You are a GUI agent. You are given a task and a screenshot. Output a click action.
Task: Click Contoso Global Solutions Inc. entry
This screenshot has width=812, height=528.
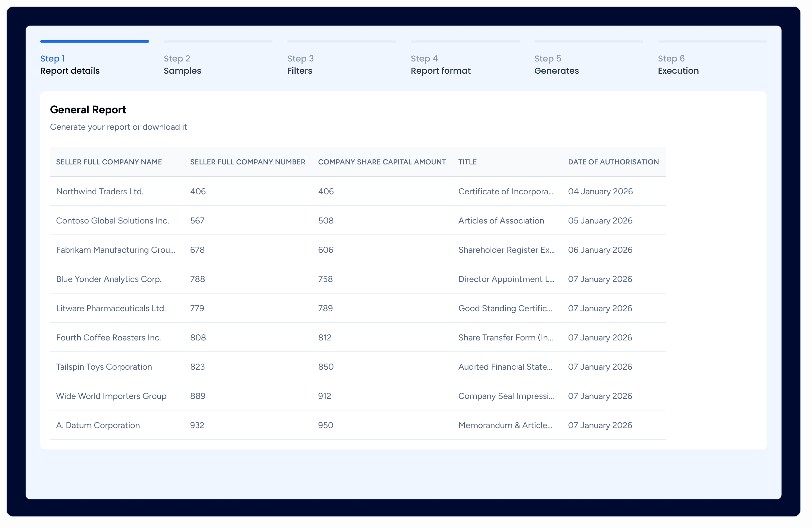112,220
